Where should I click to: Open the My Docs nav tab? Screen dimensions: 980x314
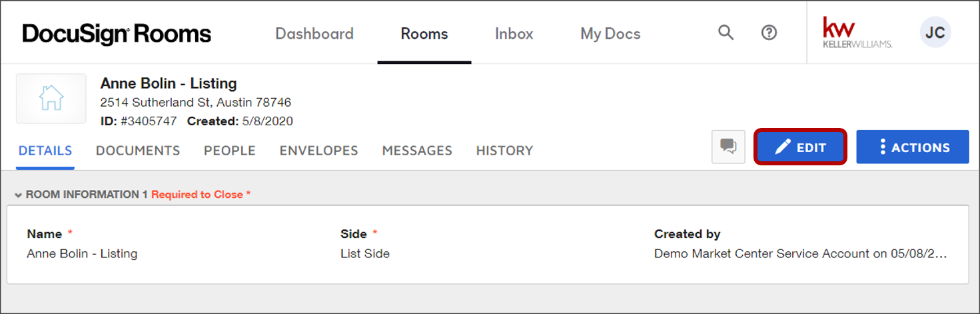[610, 34]
